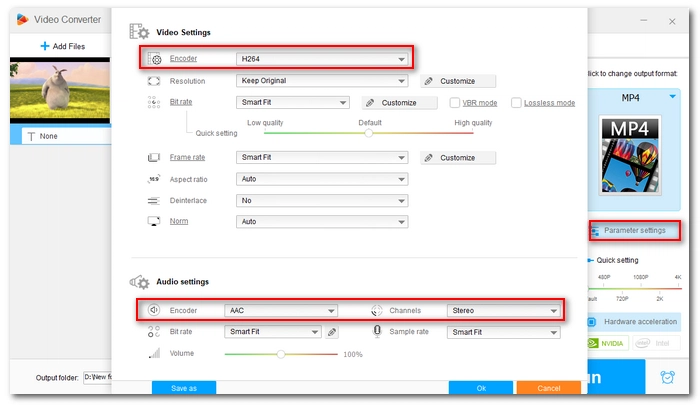Viewport: 700px width, 405px height.
Task: Click the Video Settings film gear icon
Action: point(139,32)
